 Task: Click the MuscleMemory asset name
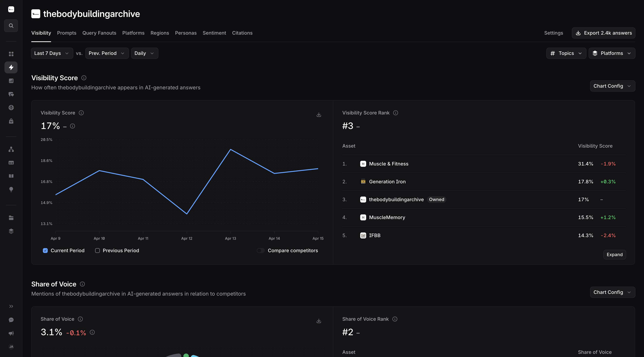[x=387, y=217]
